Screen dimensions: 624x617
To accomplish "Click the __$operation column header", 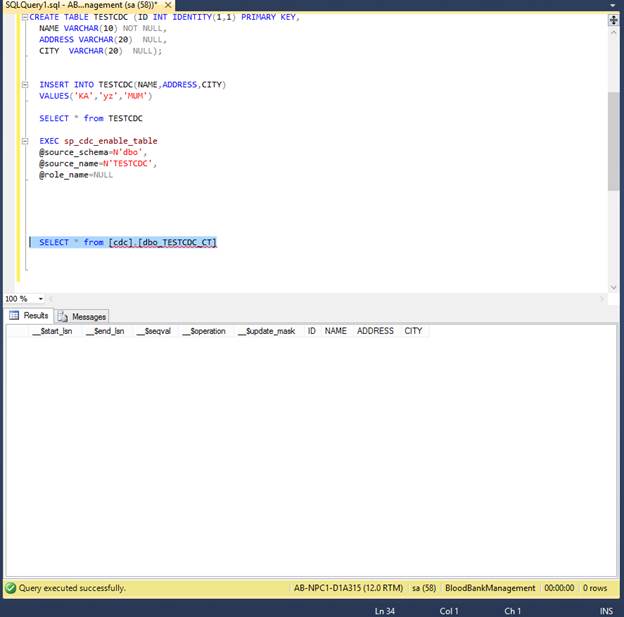I will coord(204,331).
